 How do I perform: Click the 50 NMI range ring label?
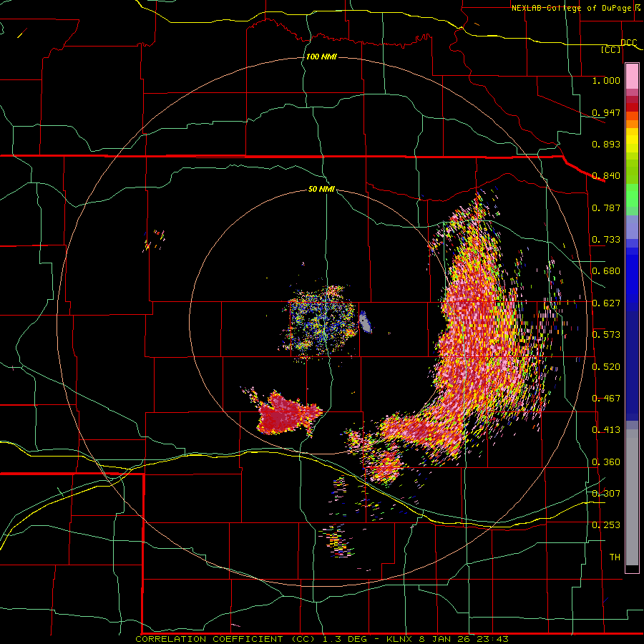pyautogui.click(x=321, y=189)
